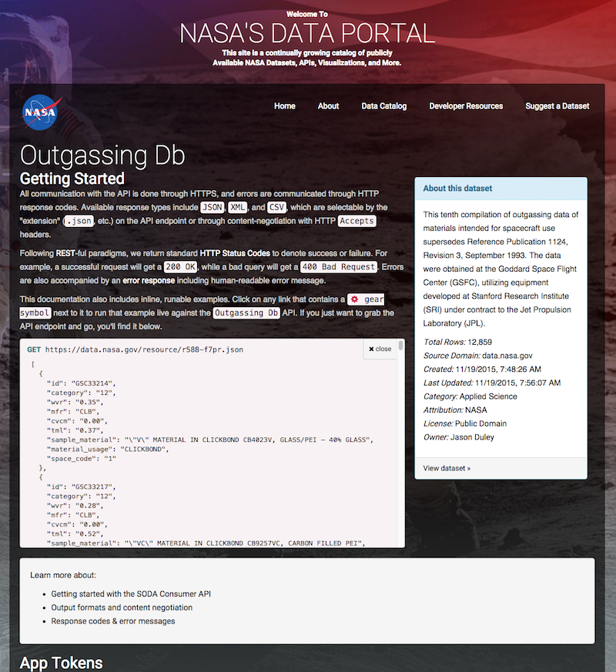Open Response codes & error messages link
The width and height of the screenshot is (616, 672).
[x=113, y=621]
